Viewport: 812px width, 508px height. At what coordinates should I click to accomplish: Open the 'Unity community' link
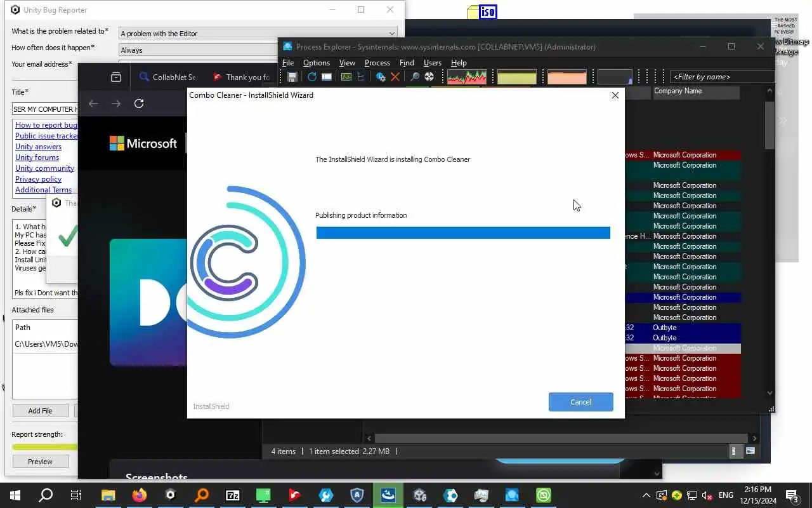pyautogui.click(x=44, y=168)
